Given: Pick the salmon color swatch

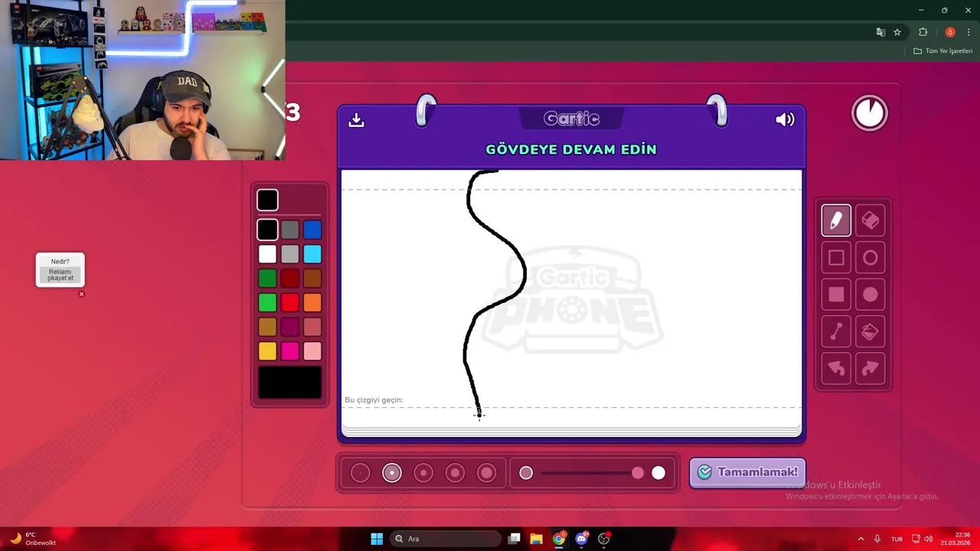Looking at the screenshot, I should (x=312, y=327).
